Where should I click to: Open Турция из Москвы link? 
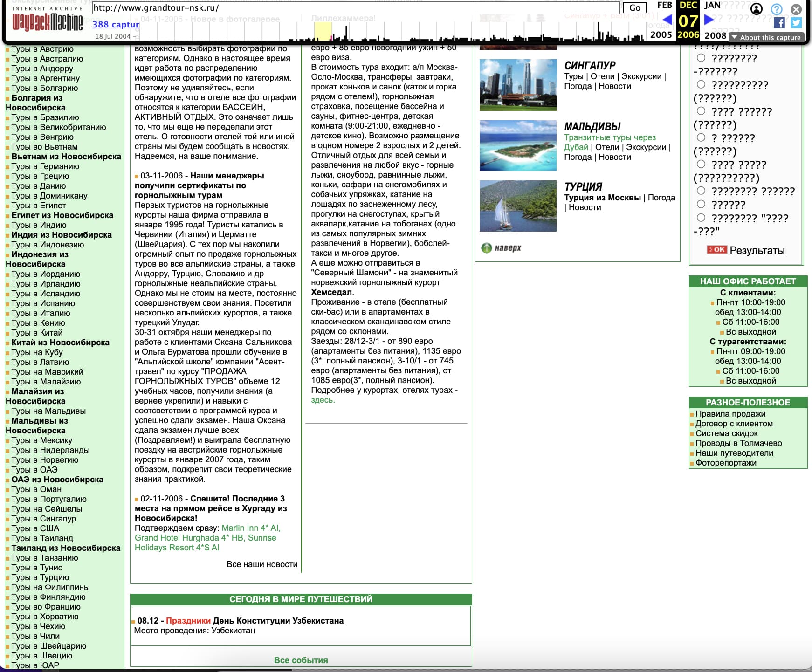tap(603, 198)
